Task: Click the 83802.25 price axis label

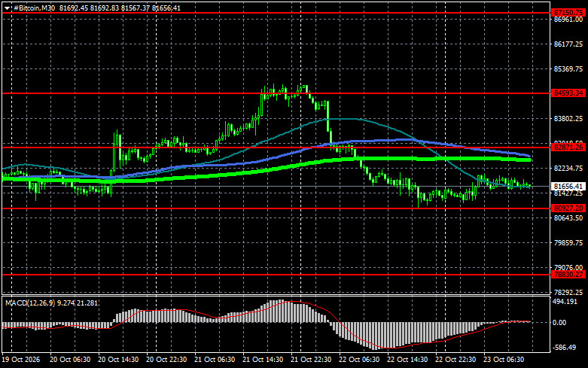Action: pos(568,119)
